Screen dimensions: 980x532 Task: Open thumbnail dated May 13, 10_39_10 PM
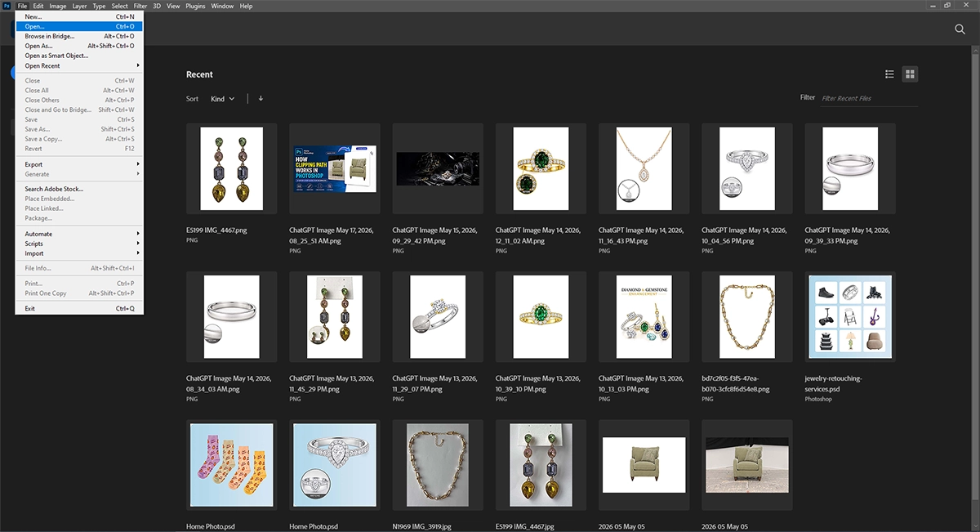click(x=541, y=317)
